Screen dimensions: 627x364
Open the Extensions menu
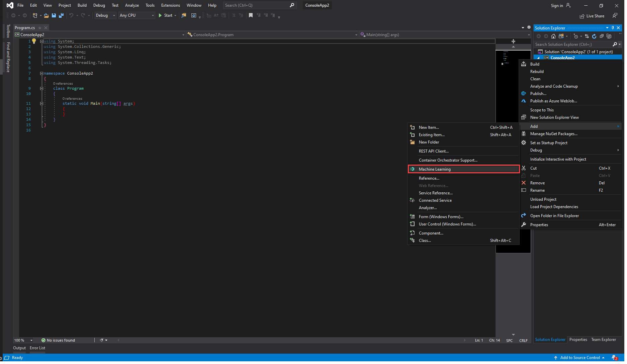(x=170, y=5)
